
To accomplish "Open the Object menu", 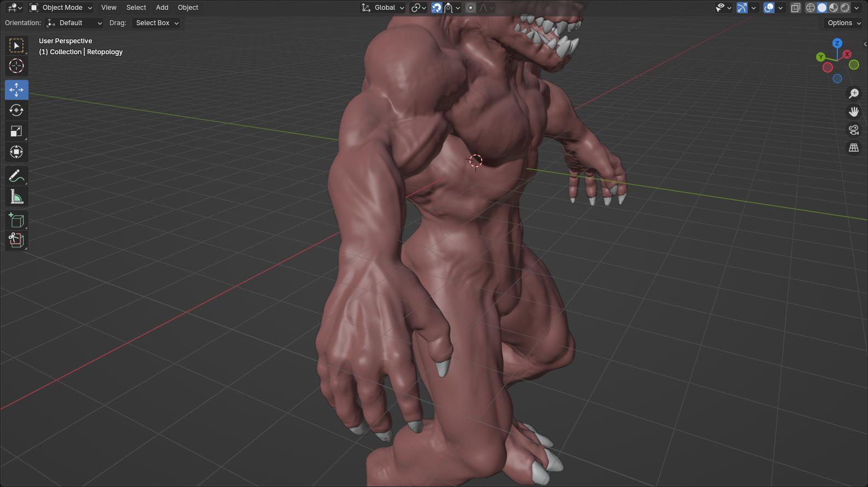I will pyautogui.click(x=188, y=8).
